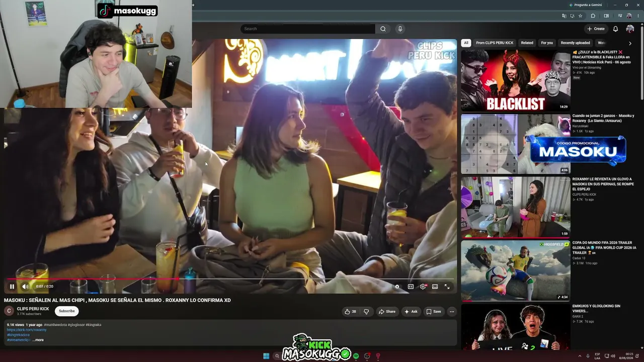Open 'COPA DO MUNDO FIFA 2026' title
Image resolution: width=644 pixels, height=362 pixels.
[x=604, y=248]
